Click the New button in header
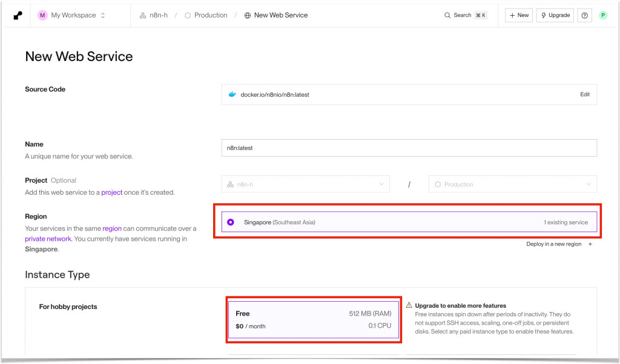 coord(519,15)
